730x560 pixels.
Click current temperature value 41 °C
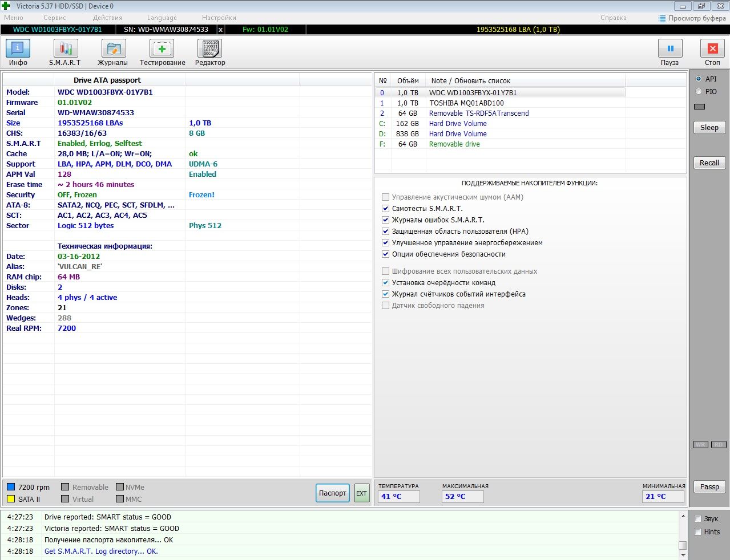point(399,497)
